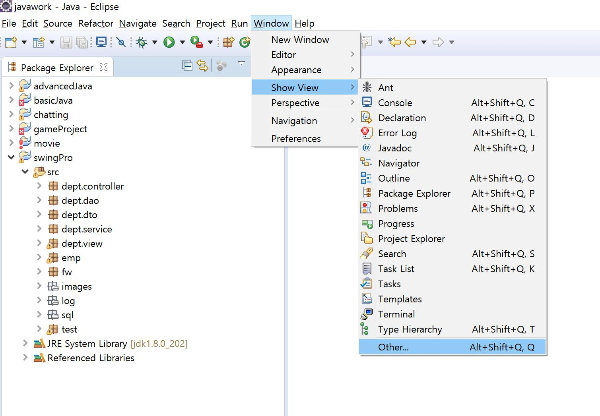Select the dept.view package
Screen dimensions: 600x416
click(x=82, y=243)
